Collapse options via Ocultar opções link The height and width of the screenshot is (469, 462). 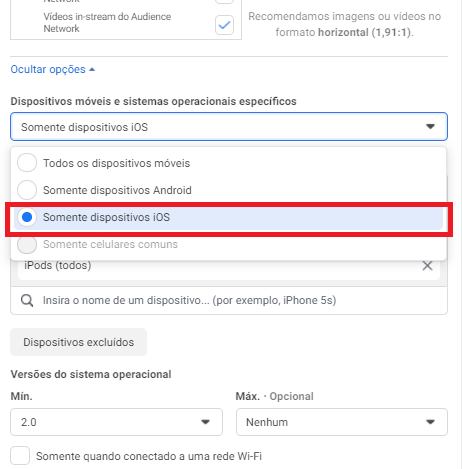tap(48, 69)
